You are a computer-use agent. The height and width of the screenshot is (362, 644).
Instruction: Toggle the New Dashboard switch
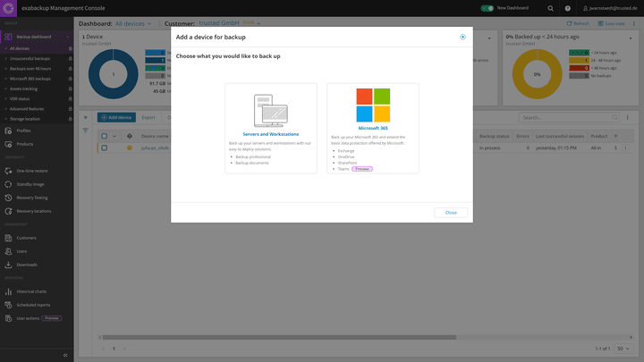pos(487,8)
